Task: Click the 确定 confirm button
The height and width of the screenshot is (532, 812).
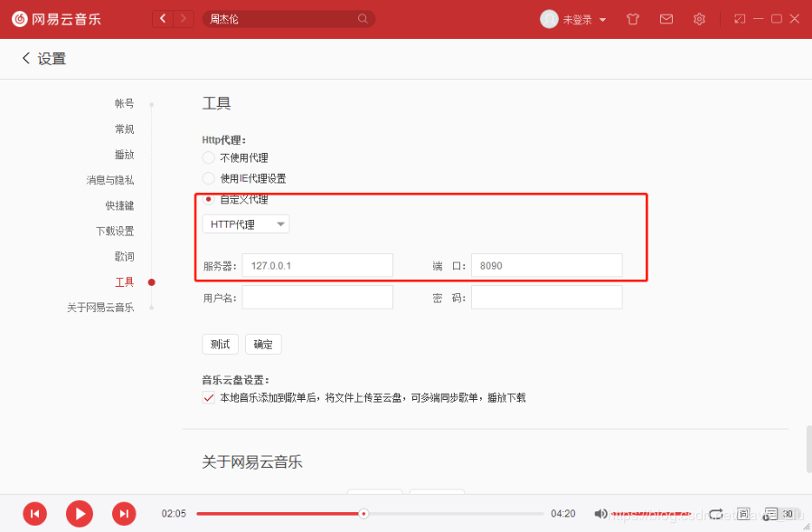Action: (263, 344)
